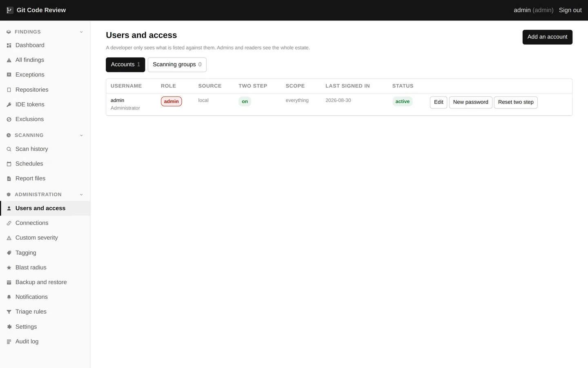
Task: Switch to the Scanning groups tab
Action: (x=177, y=65)
